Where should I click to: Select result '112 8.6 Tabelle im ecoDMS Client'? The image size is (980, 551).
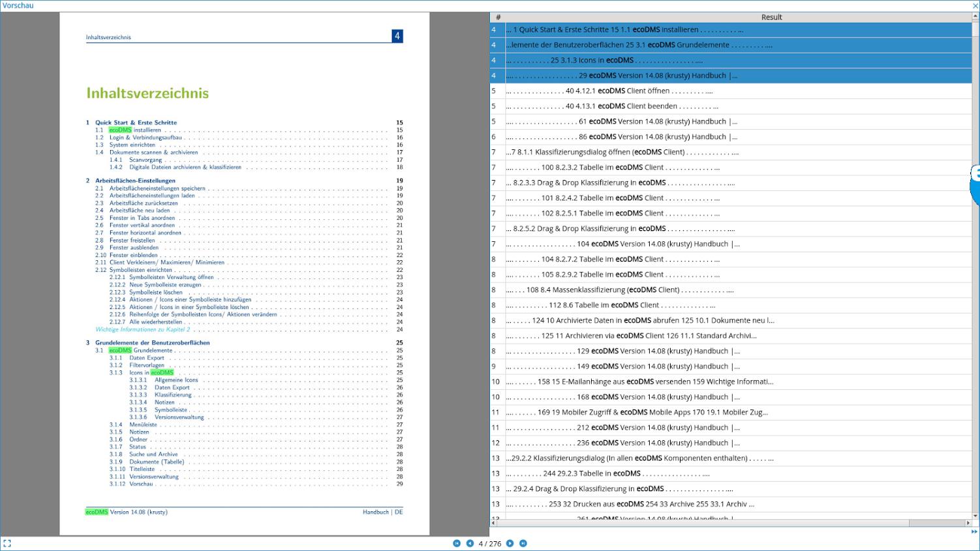tap(731, 305)
